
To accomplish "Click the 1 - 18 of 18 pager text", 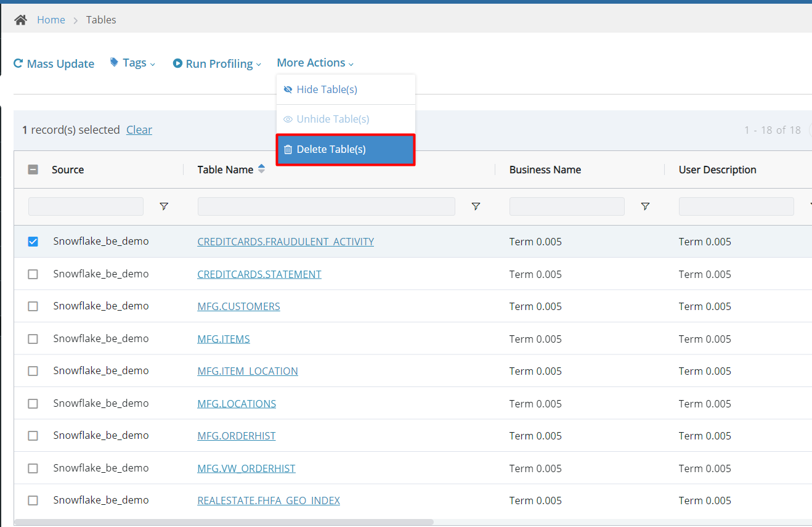I will click(773, 130).
